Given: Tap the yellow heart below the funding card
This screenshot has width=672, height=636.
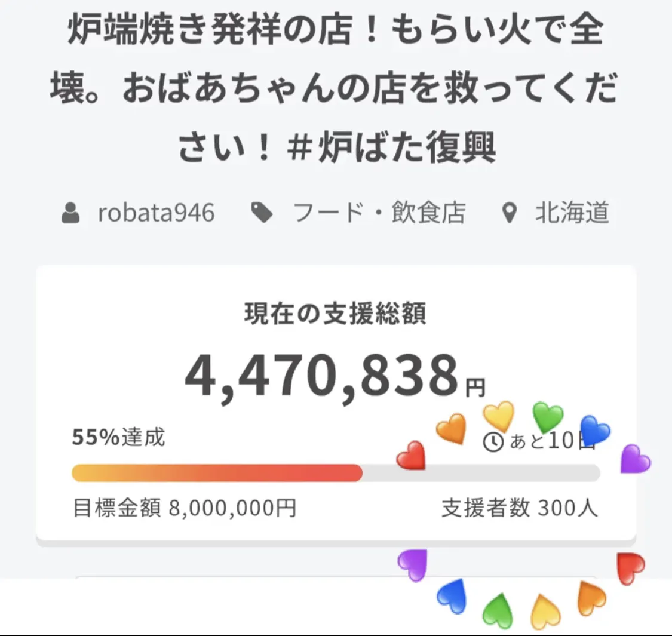Looking at the screenshot, I should tap(546, 612).
